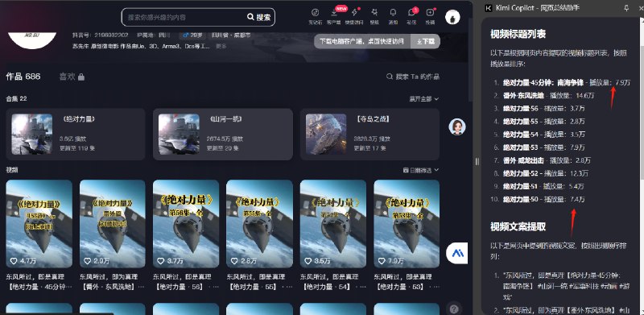Click the 下载 download button on banner
This screenshot has height=315, width=644.
pos(425,42)
